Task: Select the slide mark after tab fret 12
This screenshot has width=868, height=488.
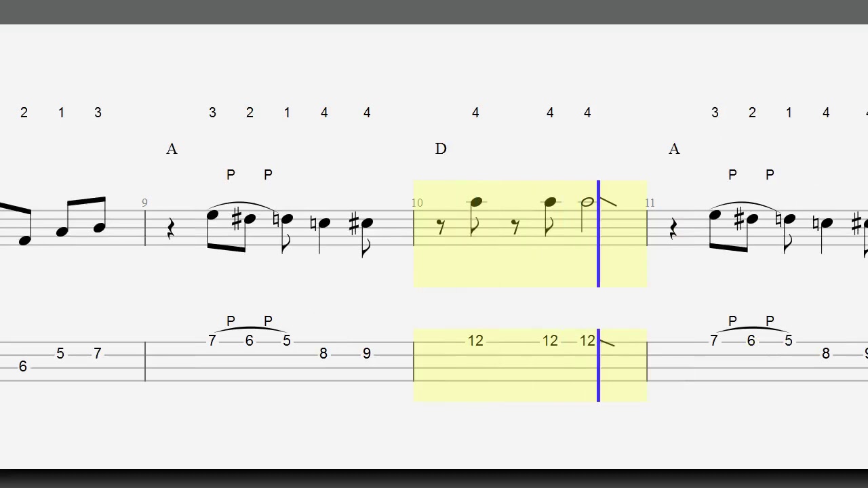Action: 608,343
